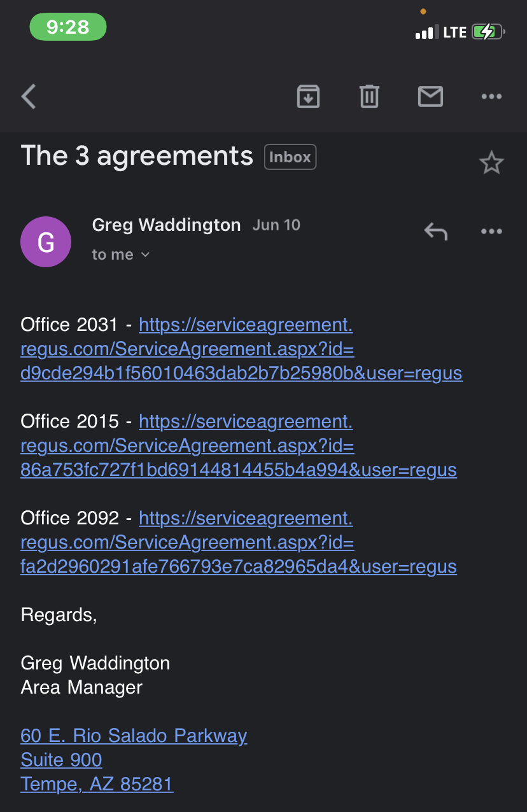Go back to the inbox list

click(29, 97)
